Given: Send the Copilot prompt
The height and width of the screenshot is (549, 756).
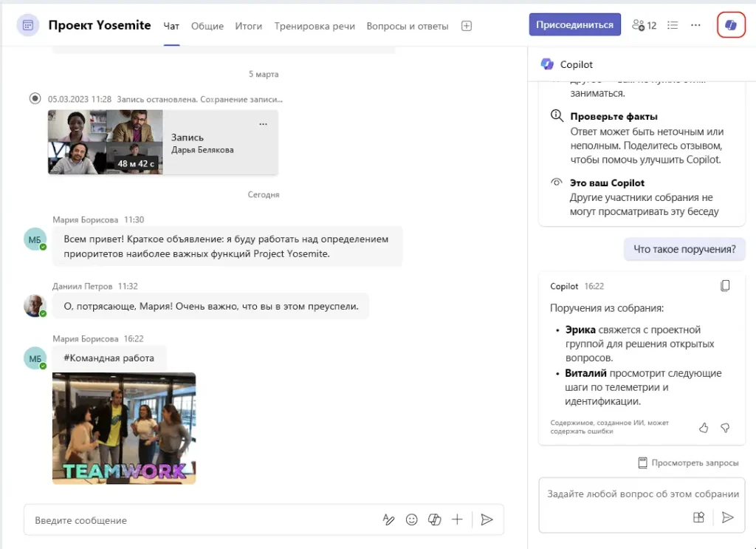Looking at the screenshot, I should (728, 517).
